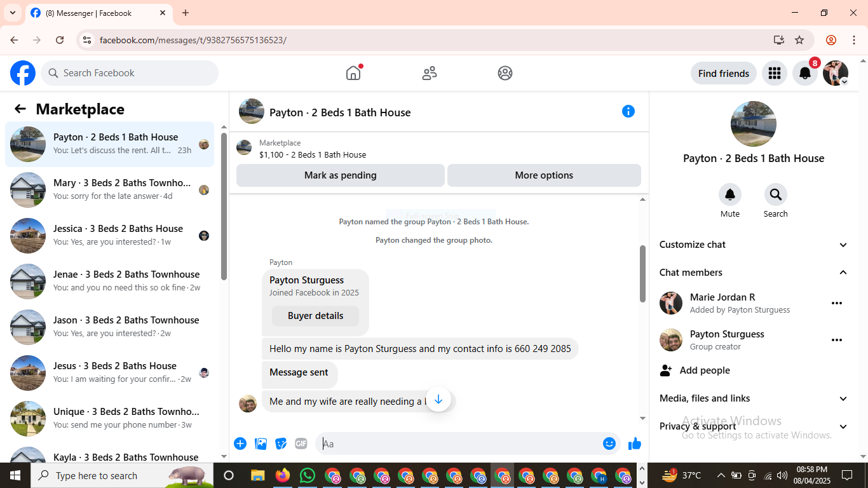This screenshot has height=488, width=868.
Task: Reload the page in browser
Action: (x=60, y=40)
